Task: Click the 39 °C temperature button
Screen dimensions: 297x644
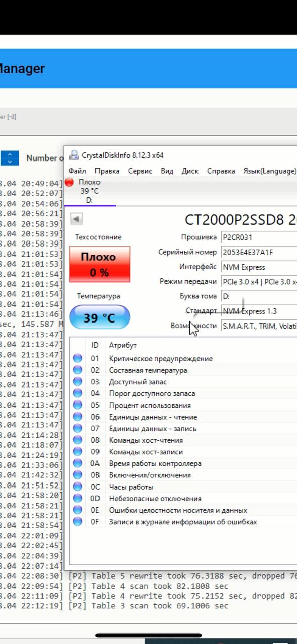Action: click(100, 318)
